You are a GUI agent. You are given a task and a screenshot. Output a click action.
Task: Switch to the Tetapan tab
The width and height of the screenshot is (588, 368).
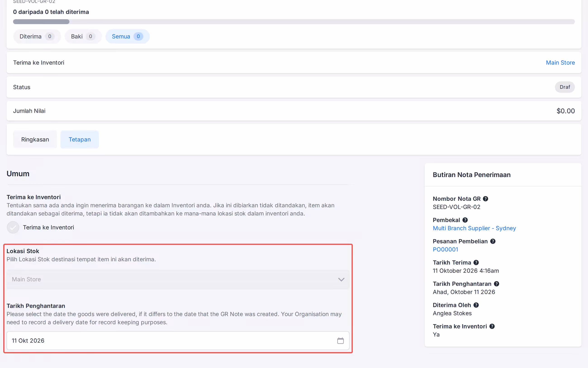pos(80,139)
